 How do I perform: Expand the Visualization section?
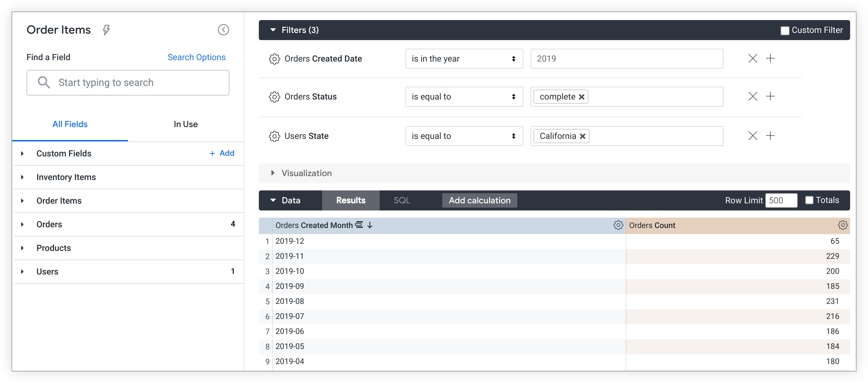(x=273, y=173)
